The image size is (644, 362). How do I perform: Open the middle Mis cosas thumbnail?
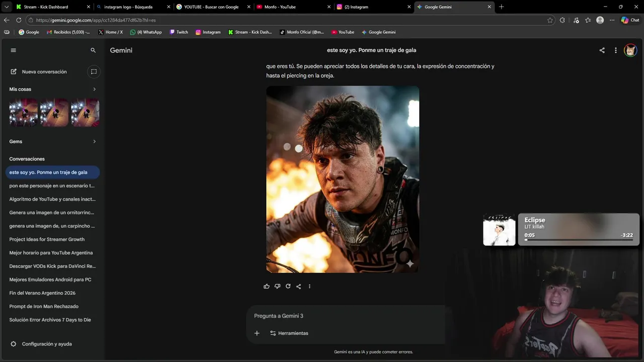pyautogui.click(x=54, y=112)
